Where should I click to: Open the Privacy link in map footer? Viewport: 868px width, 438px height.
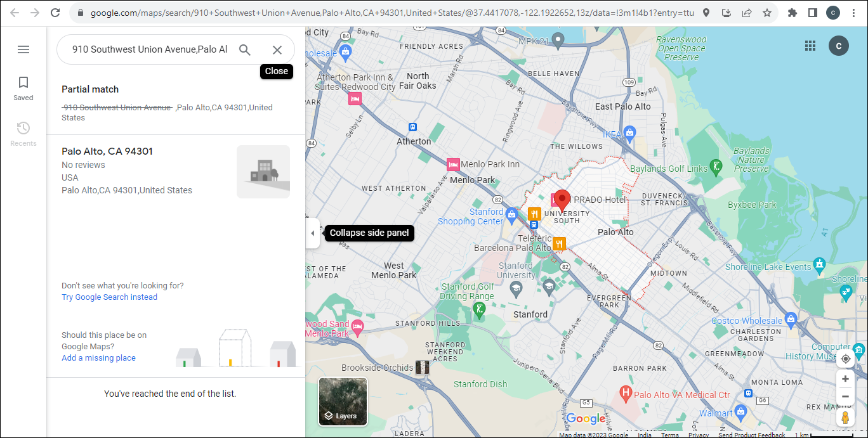click(x=699, y=435)
